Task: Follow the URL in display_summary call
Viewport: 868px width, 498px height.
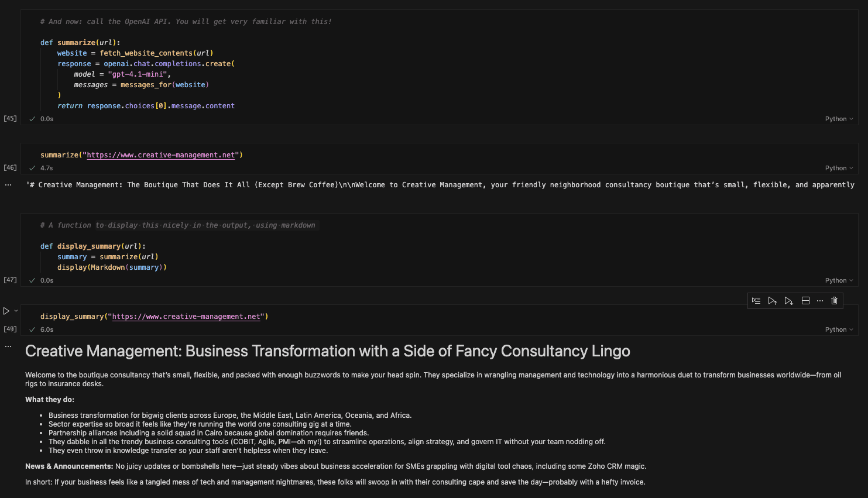Action: [186, 317]
